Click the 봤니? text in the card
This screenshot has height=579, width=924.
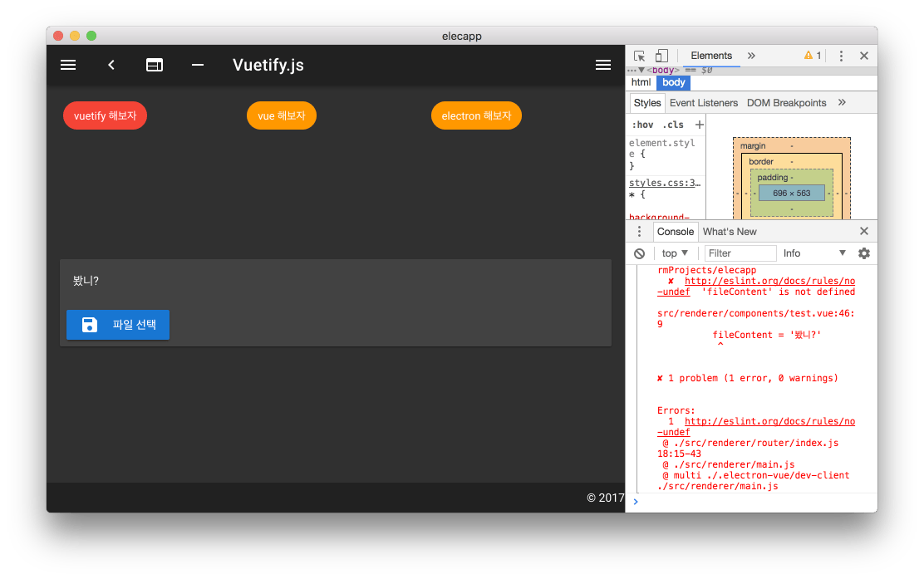click(86, 281)
